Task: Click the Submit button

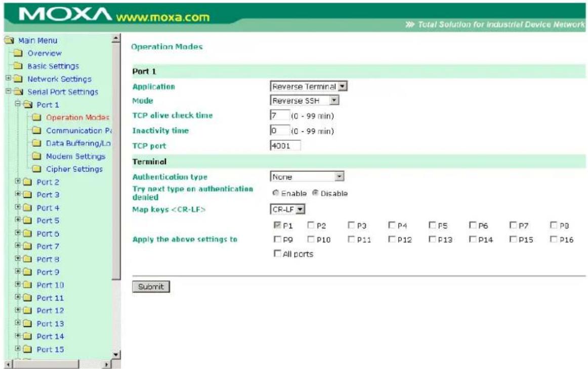Action: tap(151, 286)
